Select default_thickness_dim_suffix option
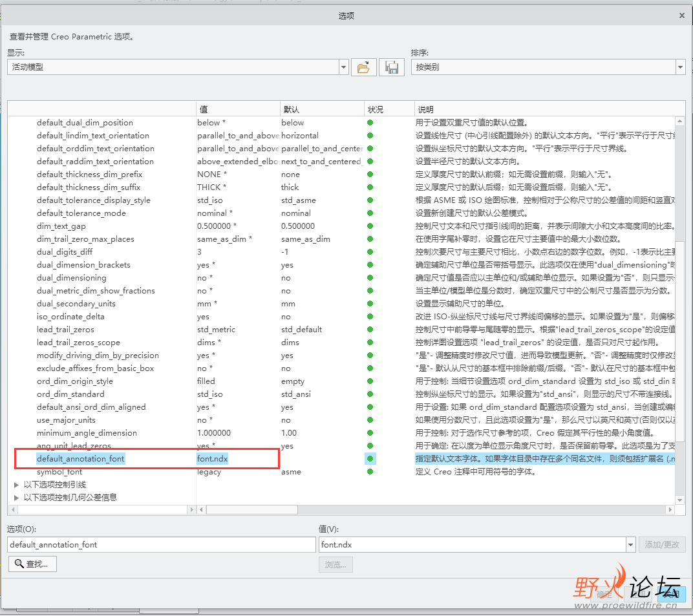 [89, 187]
